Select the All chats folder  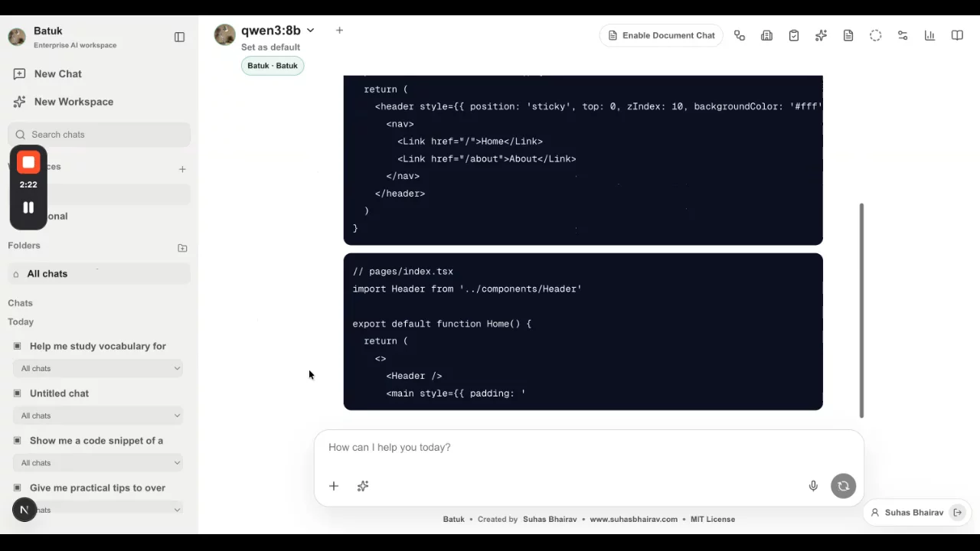pos(100,274)
